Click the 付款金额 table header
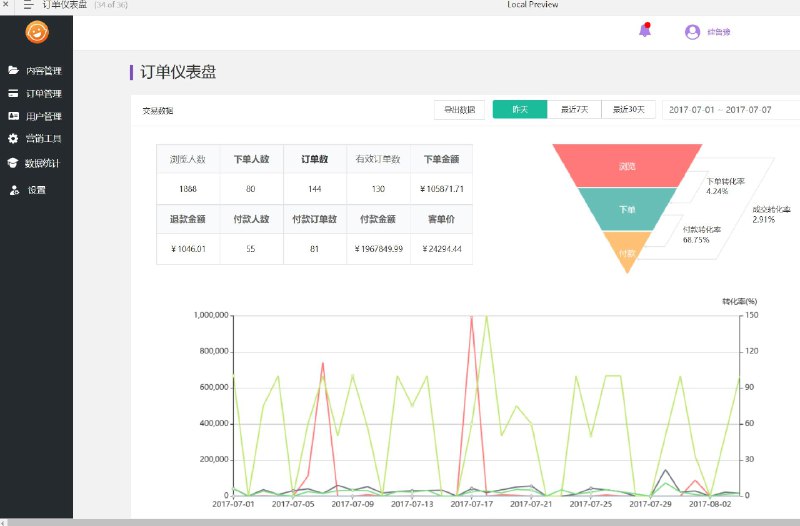800x526 pixels. [x=378, y=219]
